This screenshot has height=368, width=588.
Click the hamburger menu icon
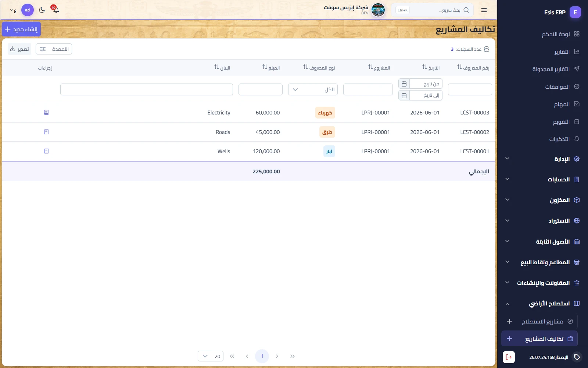pyautogui.click(x=484, y=10)
